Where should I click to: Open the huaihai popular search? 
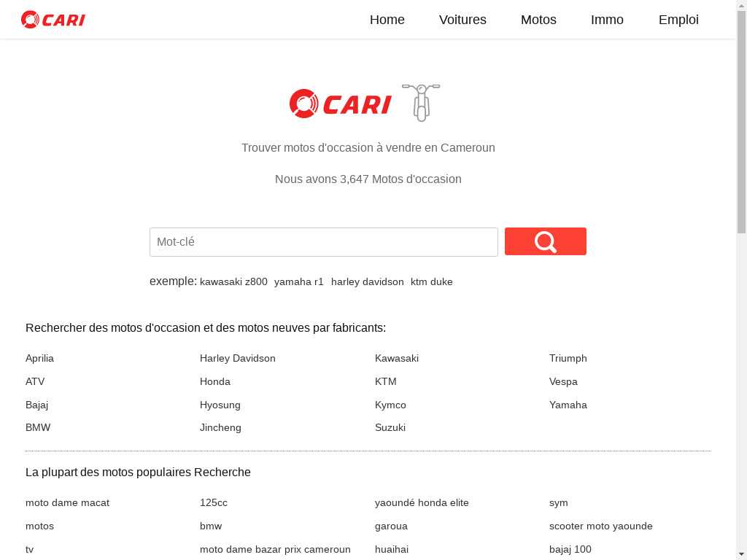[392, 550]
